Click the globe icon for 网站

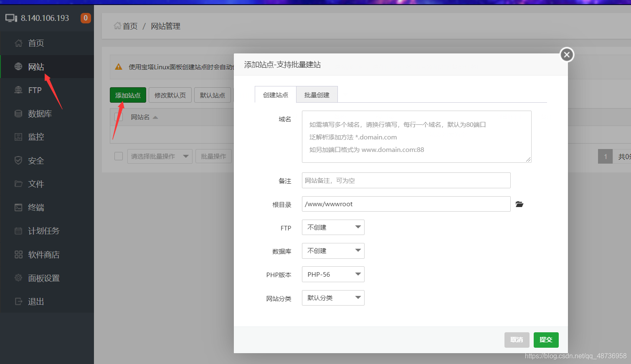pyautogui.click(x=18, y=66)
